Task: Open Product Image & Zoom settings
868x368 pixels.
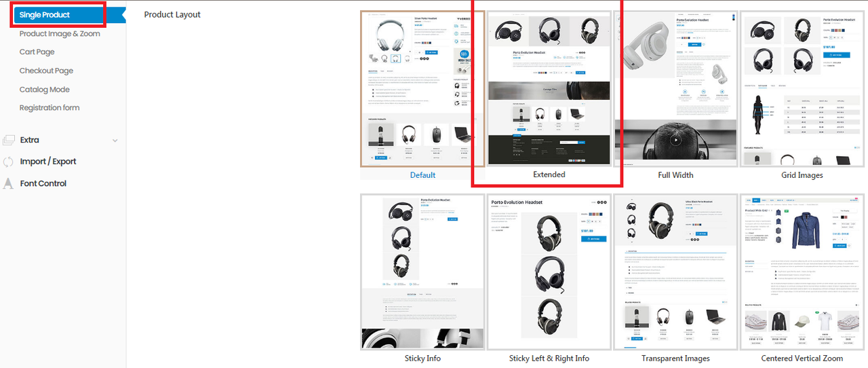Action: point(60,33)
